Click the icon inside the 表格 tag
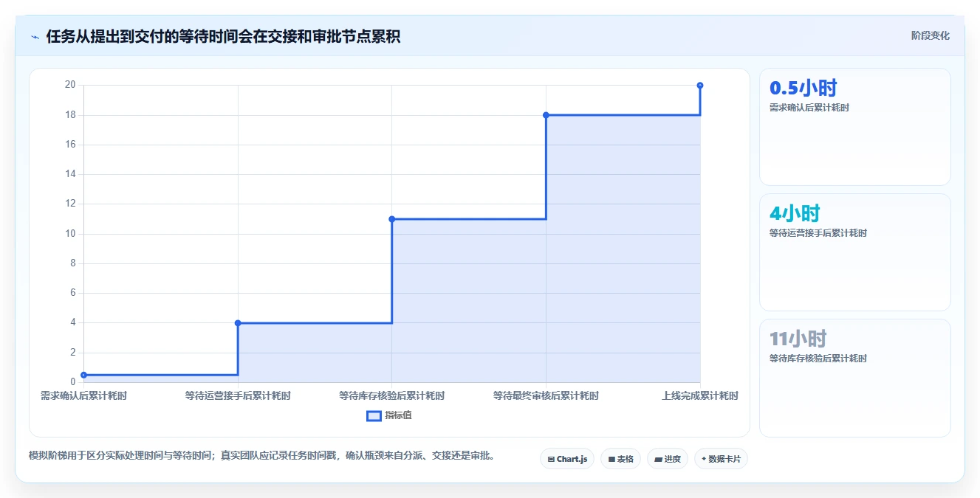The width and height of the screenshot is (980, 498). [611, 459]
